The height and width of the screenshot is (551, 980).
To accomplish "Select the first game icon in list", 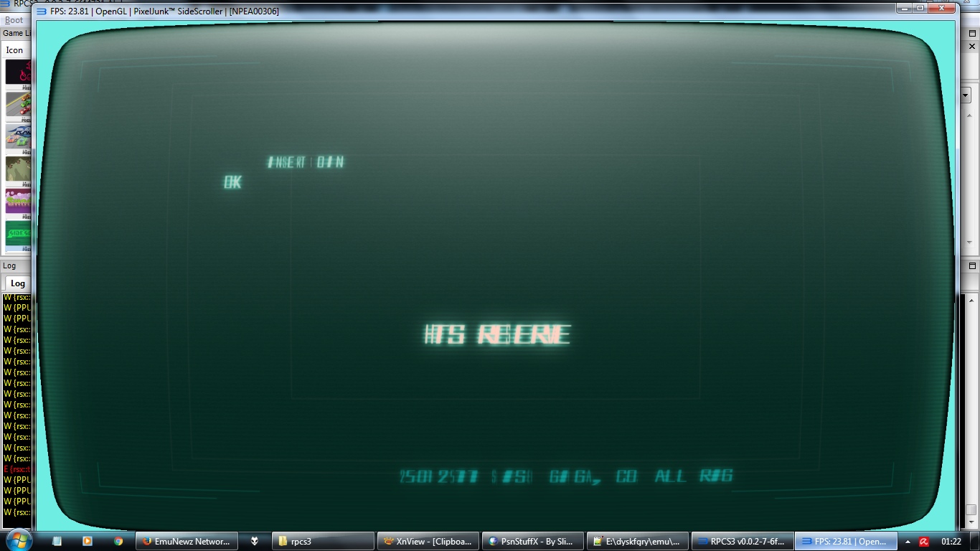I will (19, 72).
